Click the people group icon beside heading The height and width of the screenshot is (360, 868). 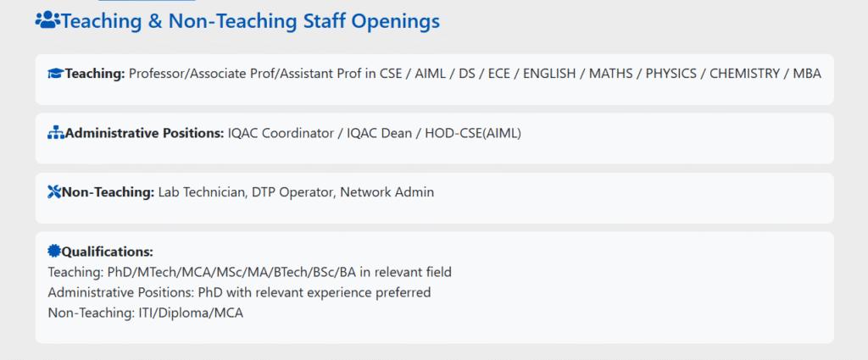point(47,21)
